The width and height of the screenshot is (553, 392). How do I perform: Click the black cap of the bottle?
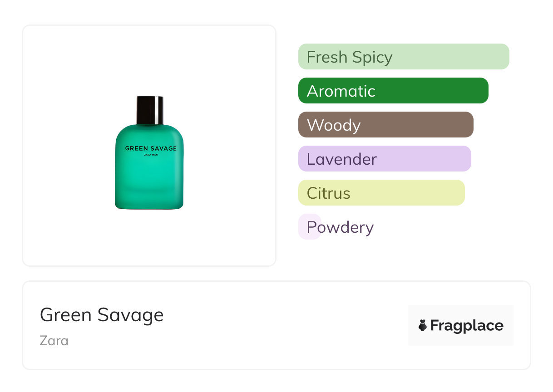[x=146, y=110]
